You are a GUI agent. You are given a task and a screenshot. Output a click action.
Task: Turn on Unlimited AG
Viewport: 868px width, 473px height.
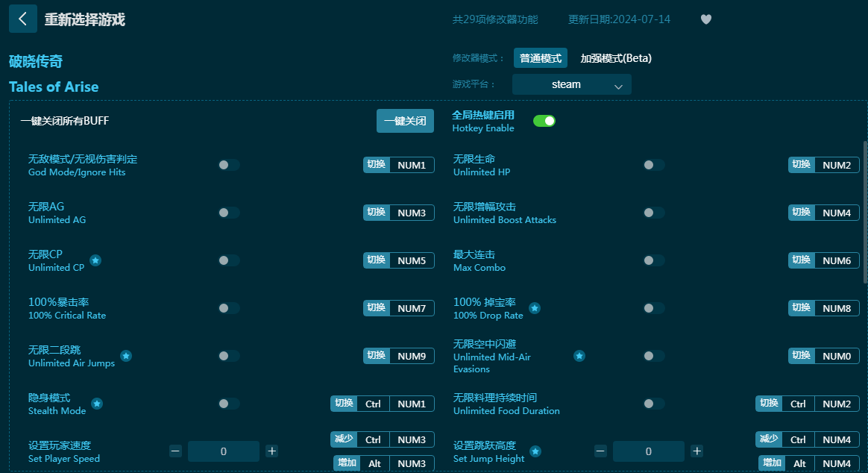229,213
